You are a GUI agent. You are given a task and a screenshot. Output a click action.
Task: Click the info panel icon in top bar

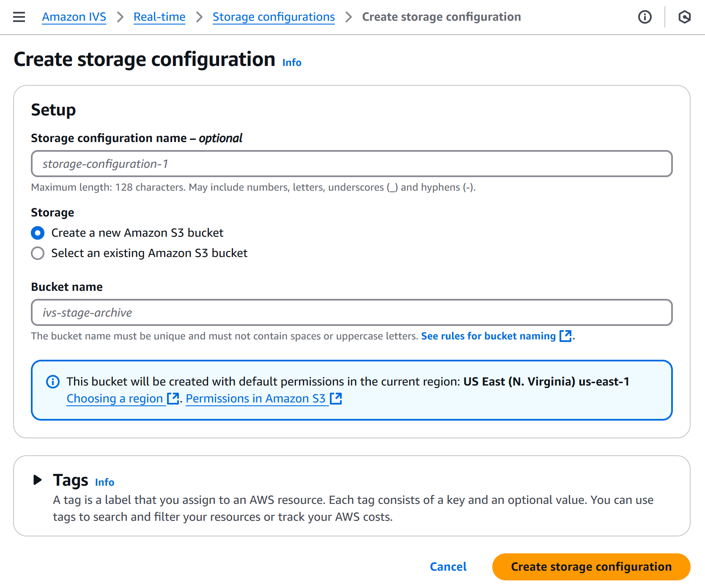coord(645,17)
